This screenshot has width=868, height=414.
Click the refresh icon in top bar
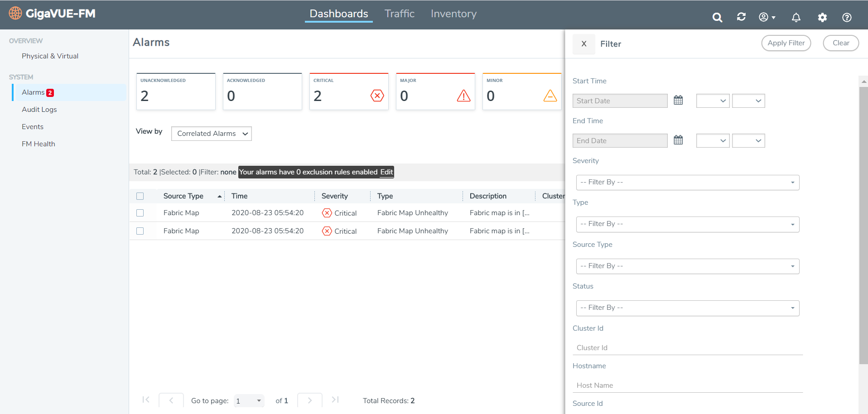pyautogui.click(x=741, y=17)
